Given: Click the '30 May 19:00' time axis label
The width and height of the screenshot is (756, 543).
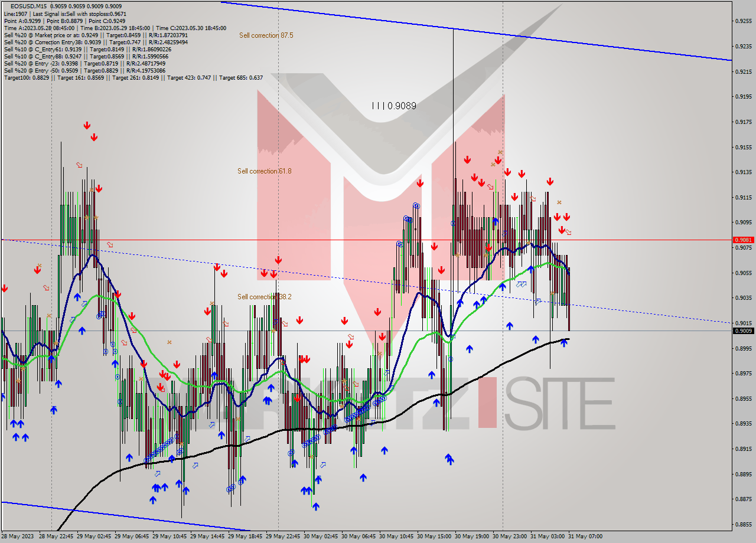Looking at the screenshot, I should [x=472, y=537].
